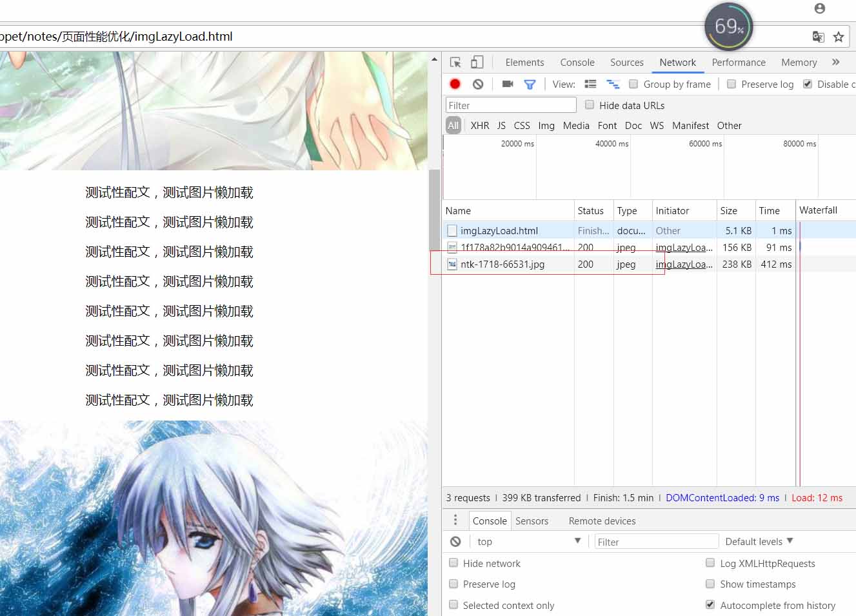
Task: Stop recording network log red button
Action: click(x=455, y=84)
